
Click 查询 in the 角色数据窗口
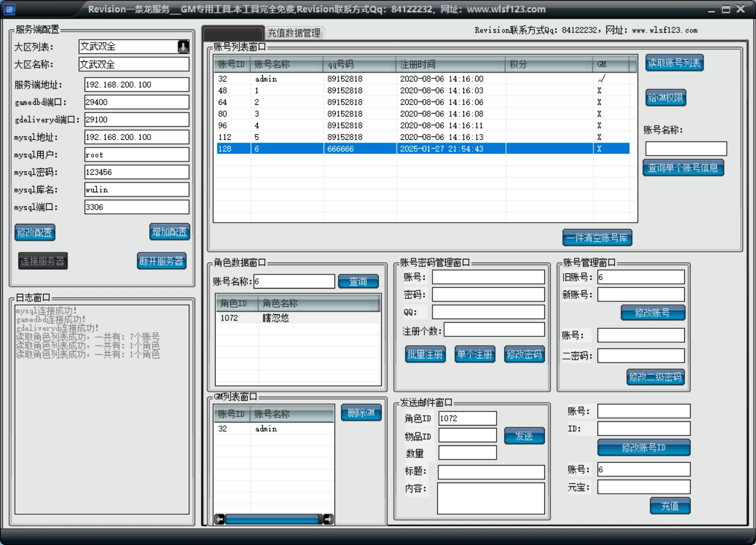pyautogui.click(x=358, y=282)
